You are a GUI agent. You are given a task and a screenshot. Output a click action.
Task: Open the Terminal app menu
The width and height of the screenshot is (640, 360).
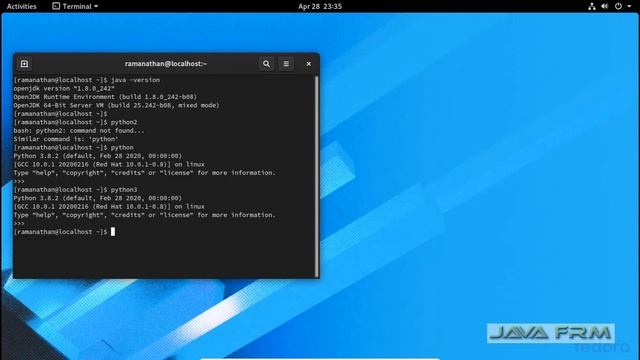pyautogui.click(x=75, y=6)
